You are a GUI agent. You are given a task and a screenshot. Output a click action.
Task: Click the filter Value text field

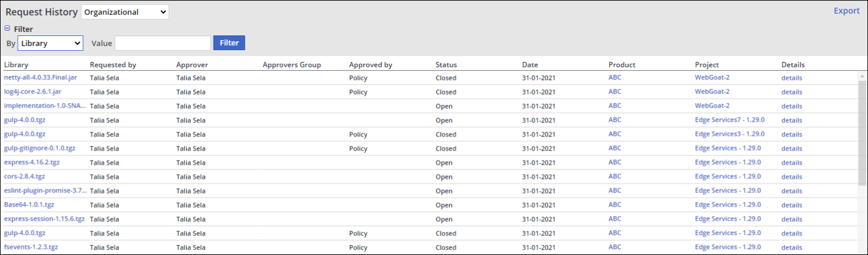(x=163, y=43)
